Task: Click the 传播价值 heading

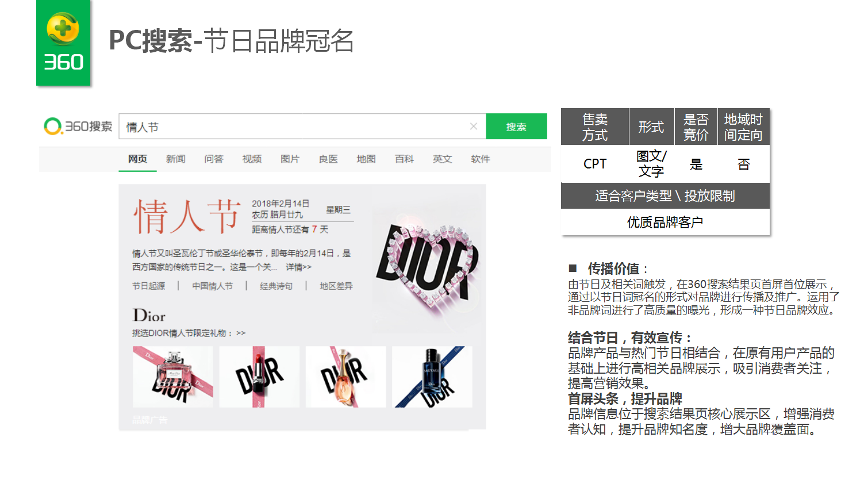Action: (x=613, y=269)
